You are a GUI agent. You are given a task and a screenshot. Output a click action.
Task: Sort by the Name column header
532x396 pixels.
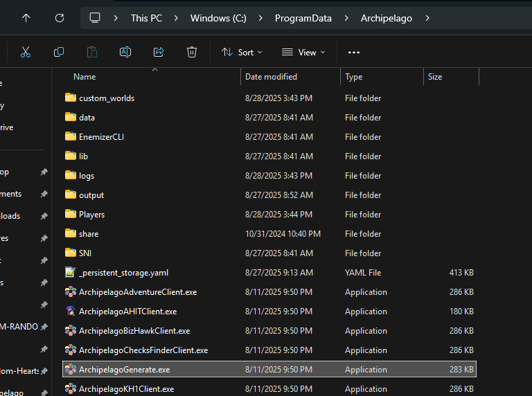point(85,77)
